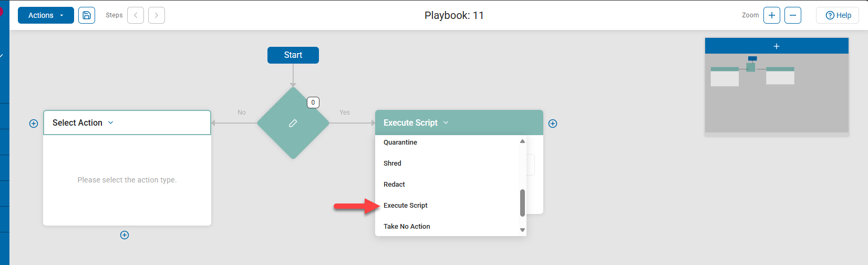The width and height of the screenshot is (868, 265).
Task: Zoom out with the minus button
Action: [x=793, y=15]
